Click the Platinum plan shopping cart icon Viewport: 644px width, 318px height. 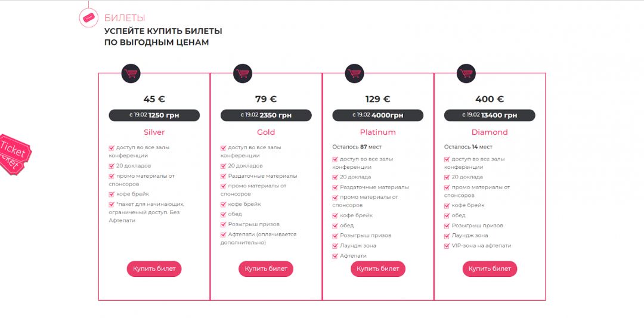[354, 73]
